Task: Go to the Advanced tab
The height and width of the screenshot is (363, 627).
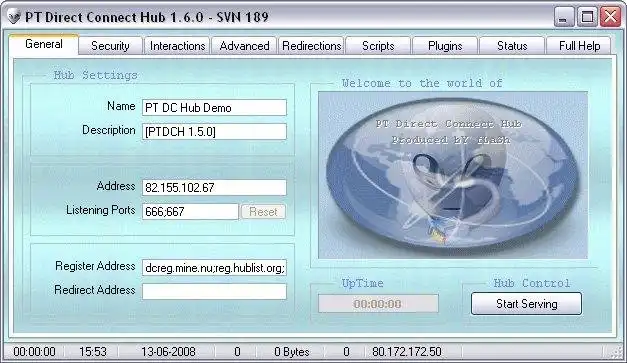Action: (x=244, y=46)
